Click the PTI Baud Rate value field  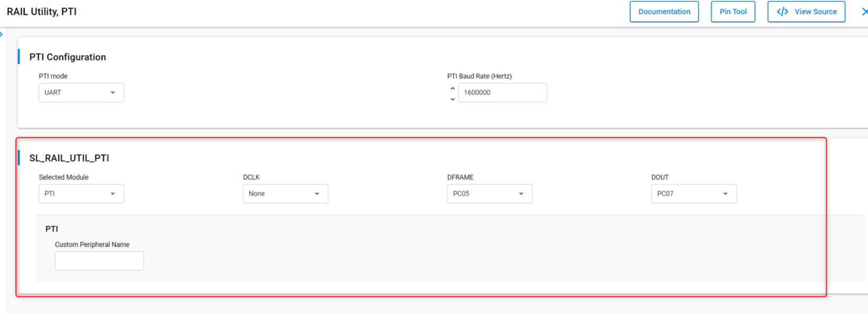pos(502,93)
